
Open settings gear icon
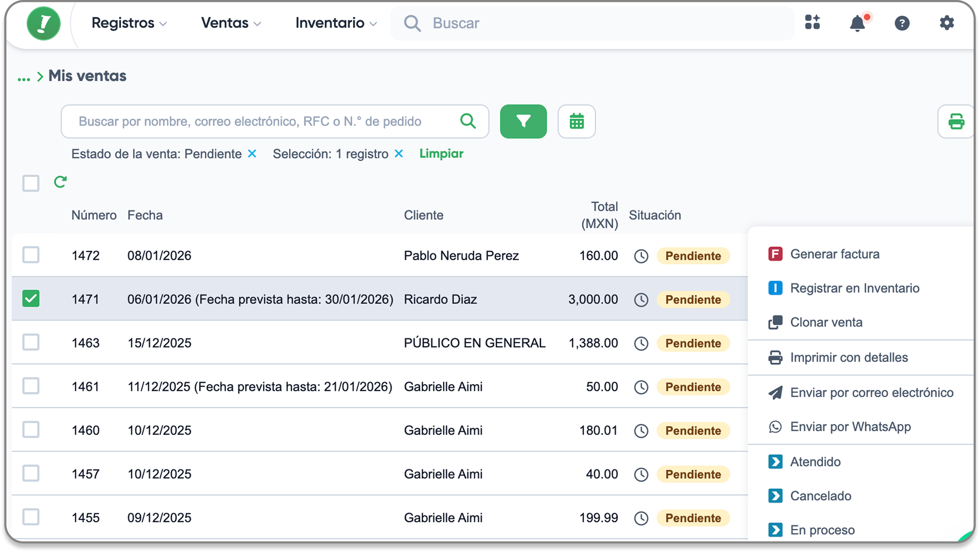coord(946,23)
